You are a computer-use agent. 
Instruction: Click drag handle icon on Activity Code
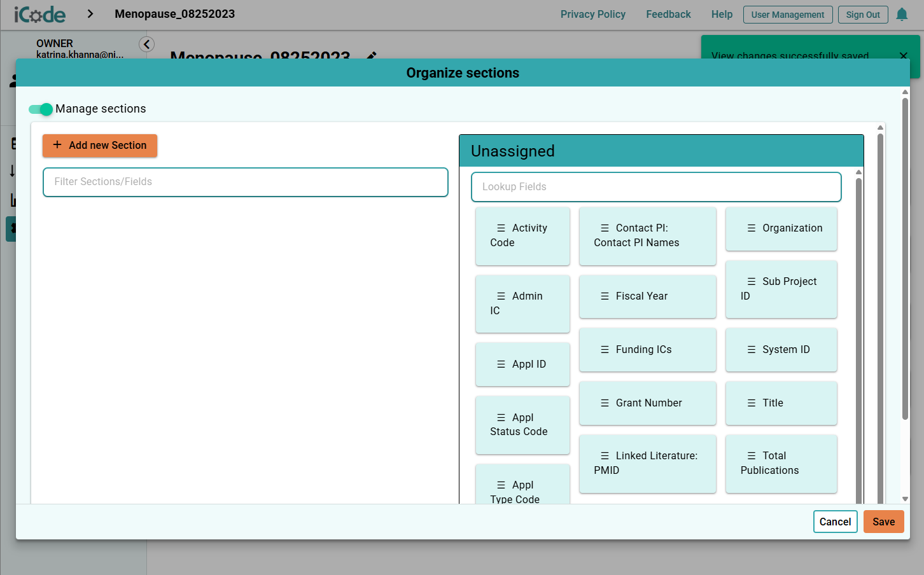(501, 228)
